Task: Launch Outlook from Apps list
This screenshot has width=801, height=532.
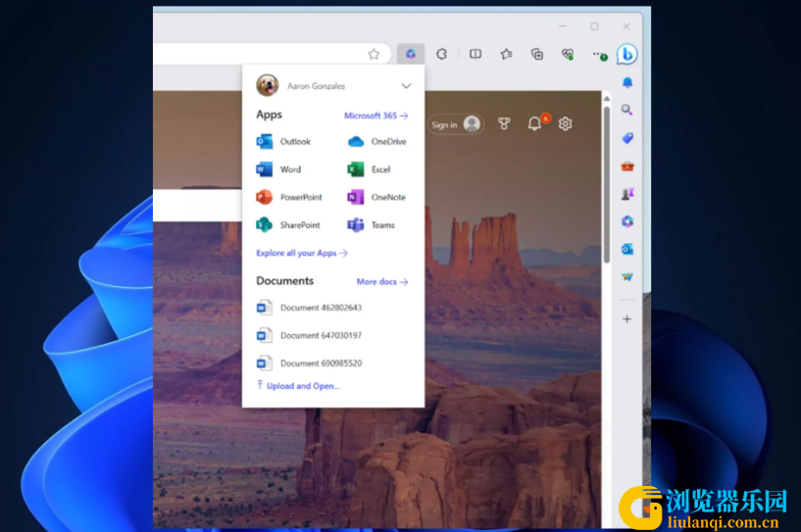Action: pos(283,141)
